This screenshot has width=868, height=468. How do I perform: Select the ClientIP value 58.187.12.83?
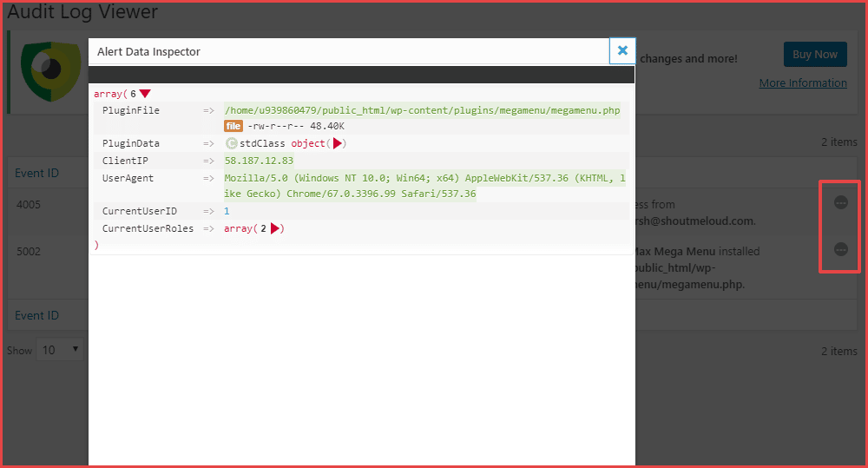[259, 161]
